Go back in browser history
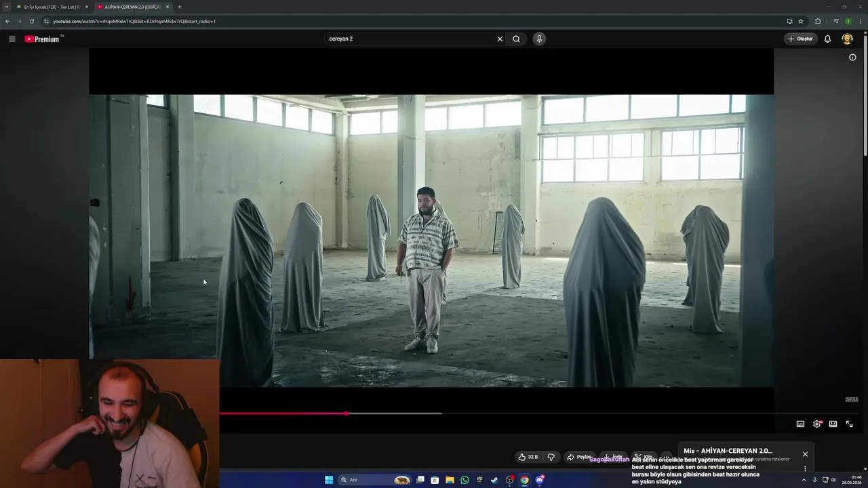Viewport: 868px width, 488px height. pyautogui.click(x=7, y=21)
